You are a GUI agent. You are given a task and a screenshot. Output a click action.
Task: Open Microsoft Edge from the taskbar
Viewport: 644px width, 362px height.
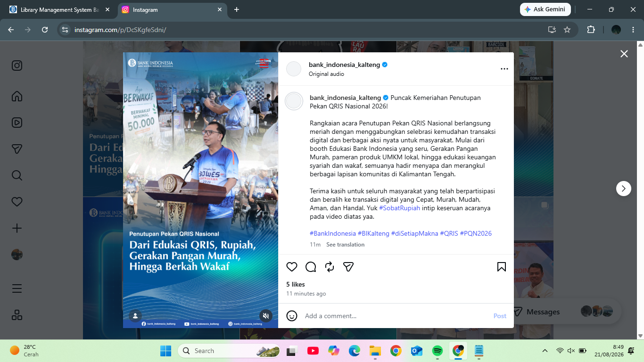[354, 351]
